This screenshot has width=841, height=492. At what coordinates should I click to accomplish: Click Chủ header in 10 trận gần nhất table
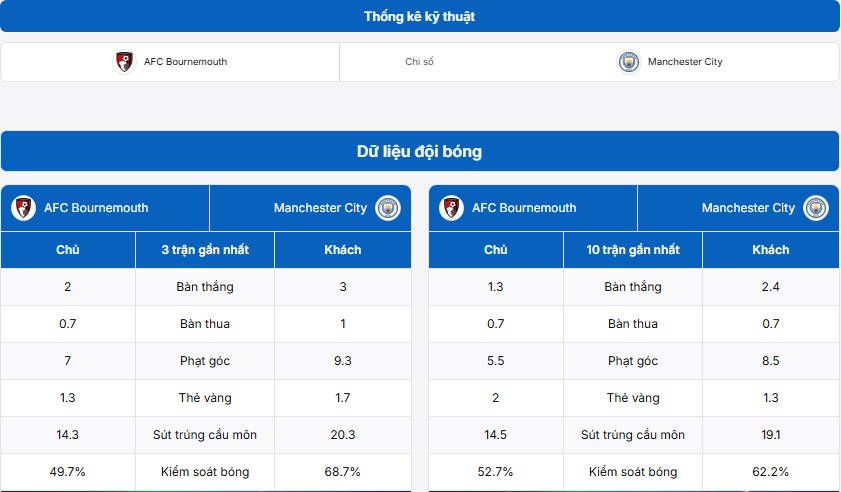496,249
